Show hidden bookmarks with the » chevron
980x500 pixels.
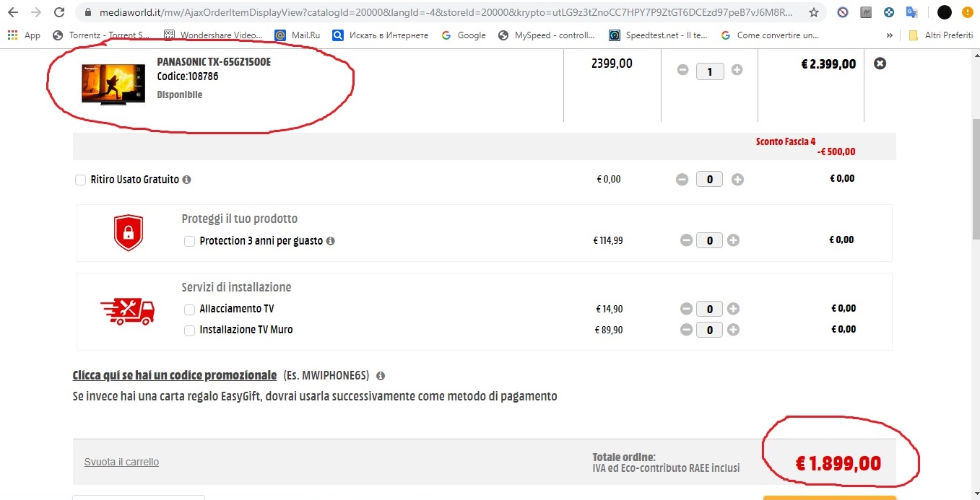(890, 35)
